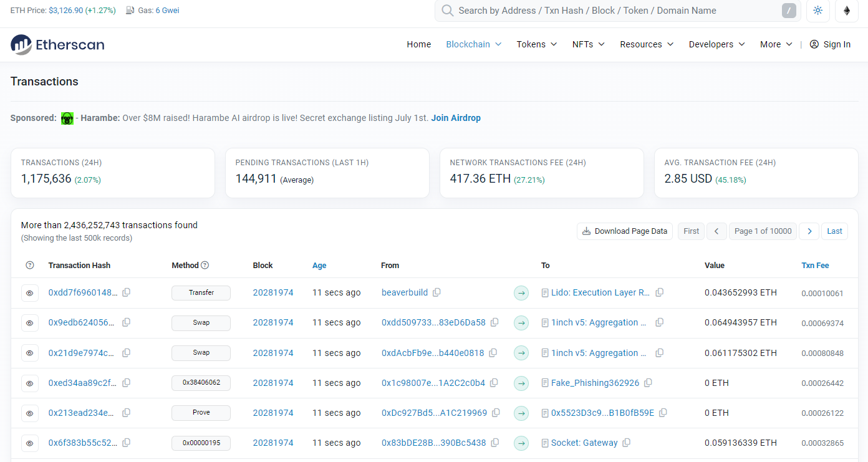Viewport: 868px width, 462px height.
Task: Preview the 0x213ead234e transaction with eye icon
Action: (30, 413)
